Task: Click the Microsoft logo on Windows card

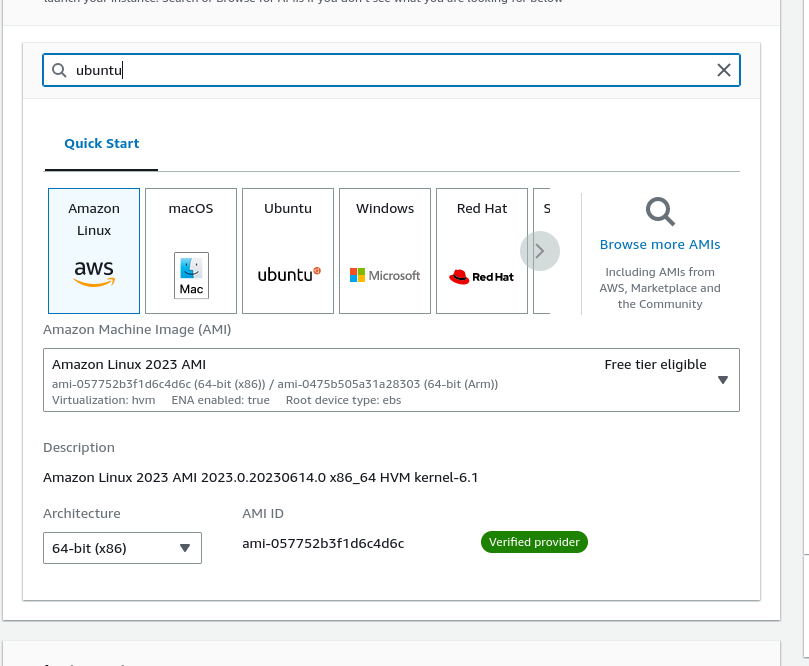Action: click(x=385, y=275)
